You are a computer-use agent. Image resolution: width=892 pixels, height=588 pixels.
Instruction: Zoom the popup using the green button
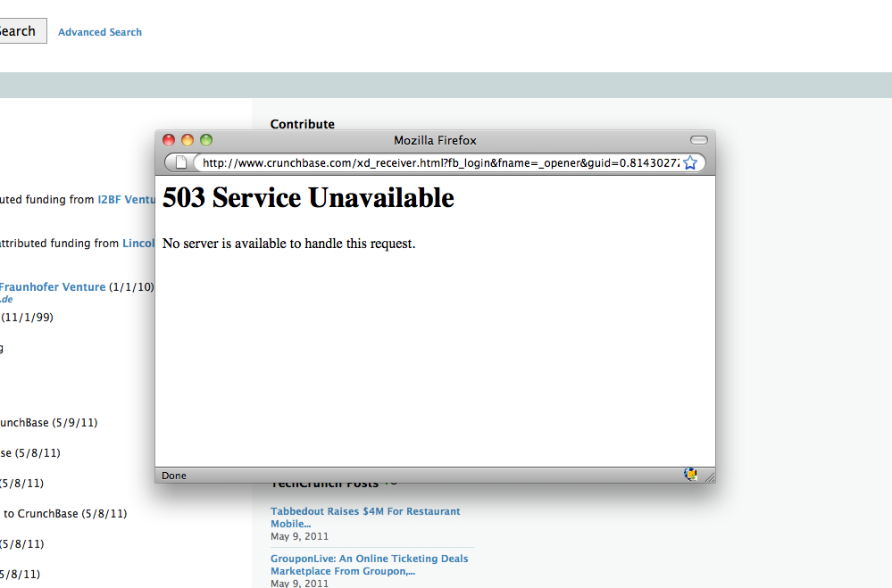pos(206,140)
